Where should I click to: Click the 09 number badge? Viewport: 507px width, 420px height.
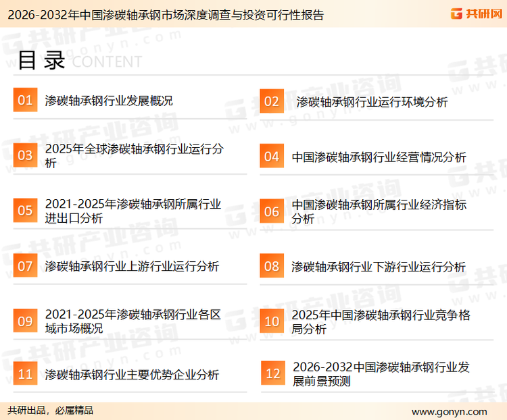pyautogui.click(x=25, y=321)
